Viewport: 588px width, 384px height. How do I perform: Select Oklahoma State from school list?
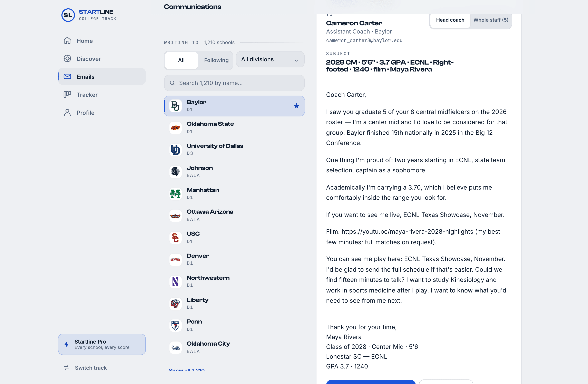[234, 127]
